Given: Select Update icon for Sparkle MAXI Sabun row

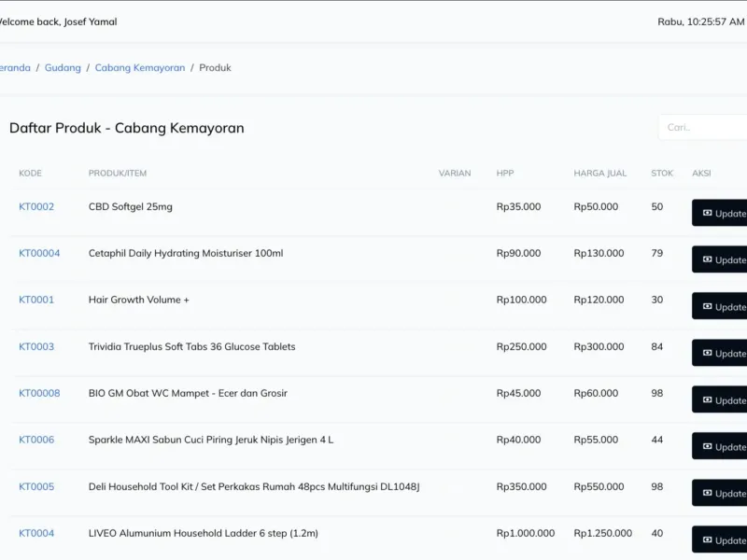Looking at the screenshot, I should 707,446.
